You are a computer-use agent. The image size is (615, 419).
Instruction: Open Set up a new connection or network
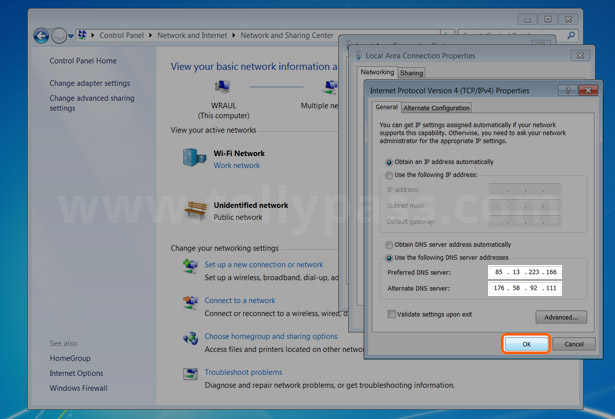tap(264, 265)
